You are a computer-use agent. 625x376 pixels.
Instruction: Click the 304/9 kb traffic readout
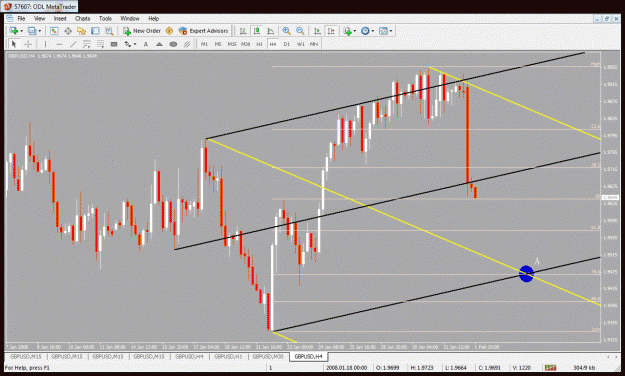coord(584,368)
